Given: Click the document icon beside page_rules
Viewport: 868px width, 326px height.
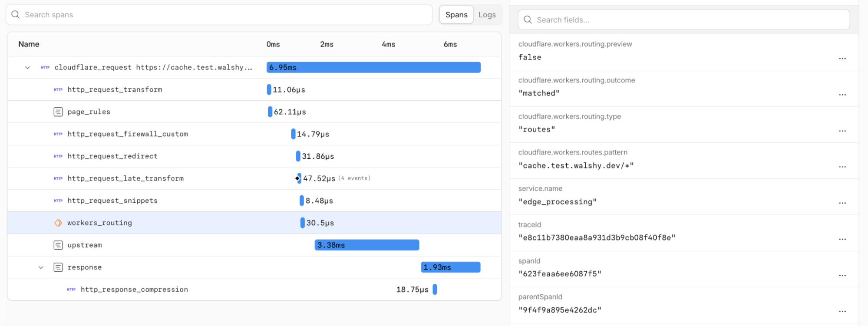Looking at the screenshot, I should 58,112.
